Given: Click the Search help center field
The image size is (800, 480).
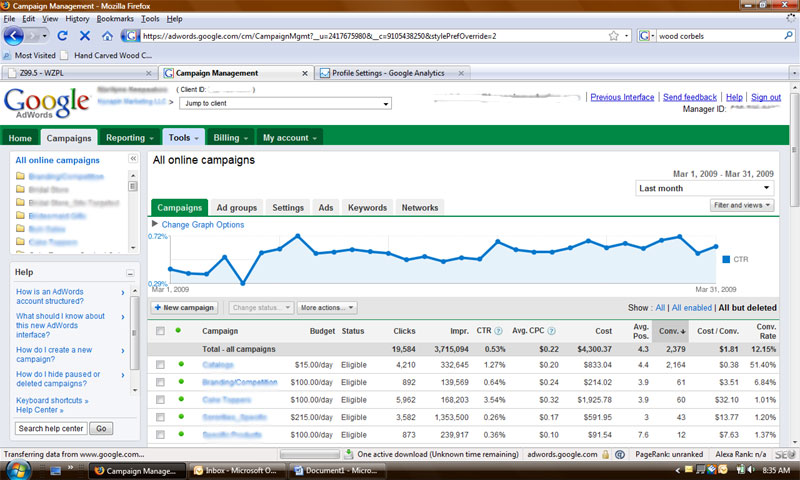Looking at the screenshot, I should (51, 428).
